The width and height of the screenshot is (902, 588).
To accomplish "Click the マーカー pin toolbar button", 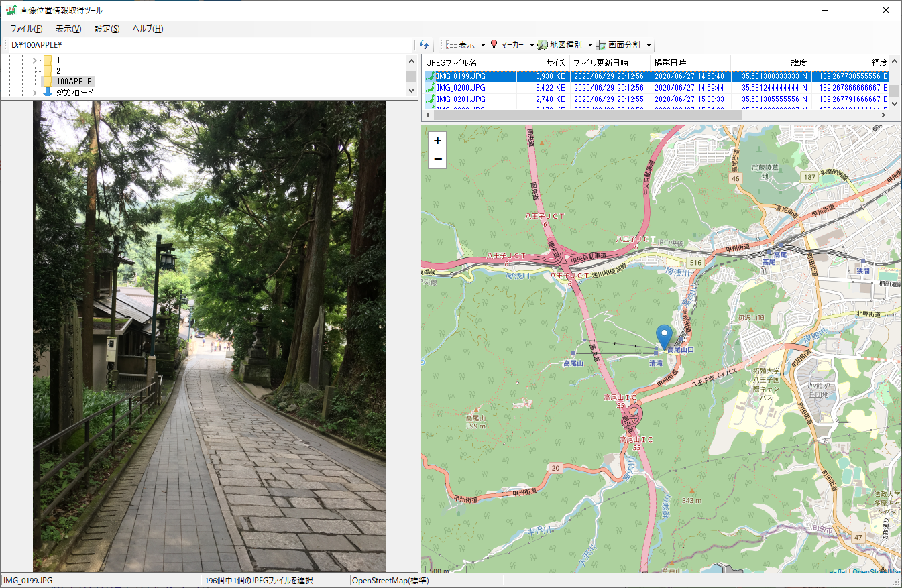I will 506,45.
